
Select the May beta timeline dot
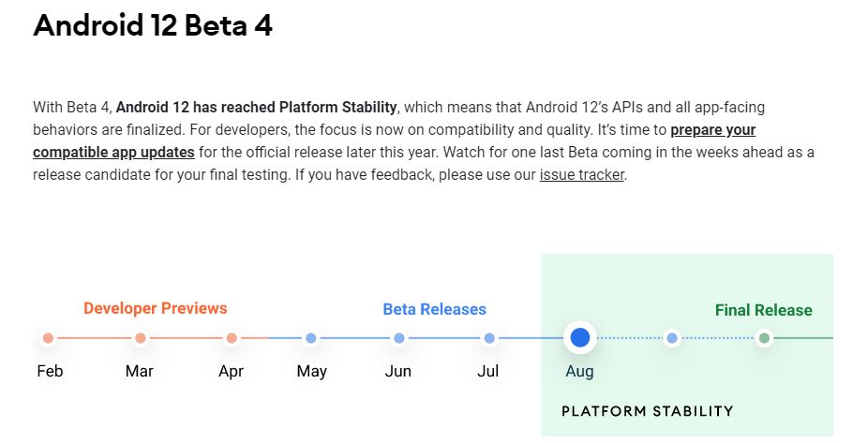[311, 338]
